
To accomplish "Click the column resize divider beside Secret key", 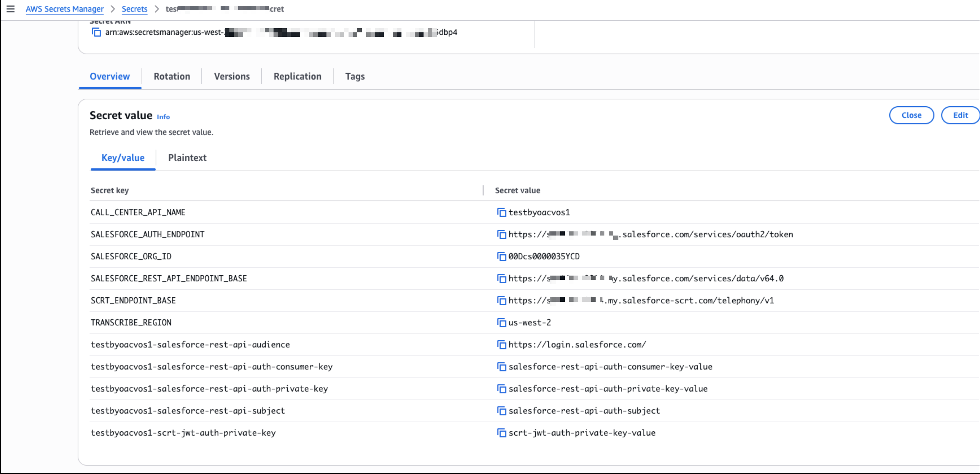I will click(483, 190).
